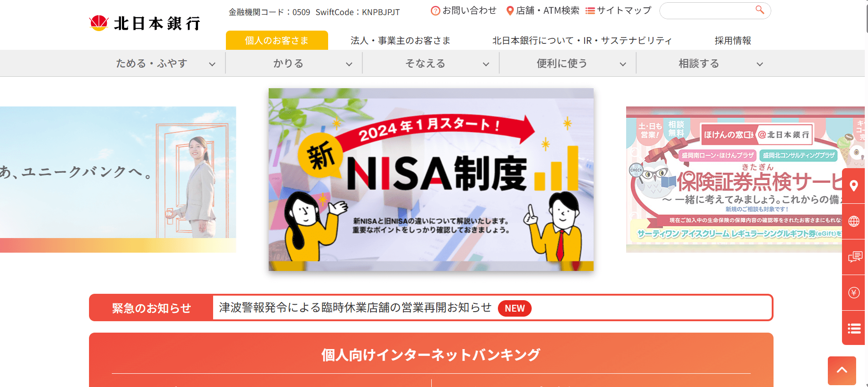Image resolution: width=868 pixels, height=387 pixels.
Task: Open お問い合わせ question mark link
Action: point(464,11)
